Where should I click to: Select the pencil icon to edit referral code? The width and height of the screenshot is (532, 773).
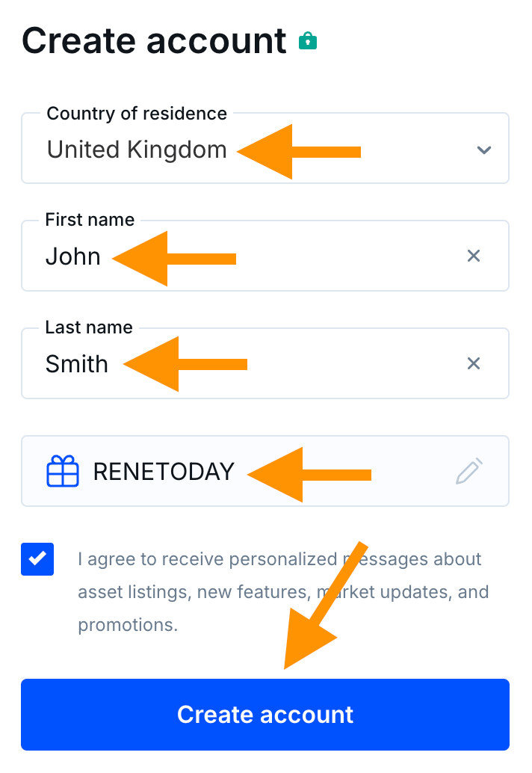(x=468, y=471)
